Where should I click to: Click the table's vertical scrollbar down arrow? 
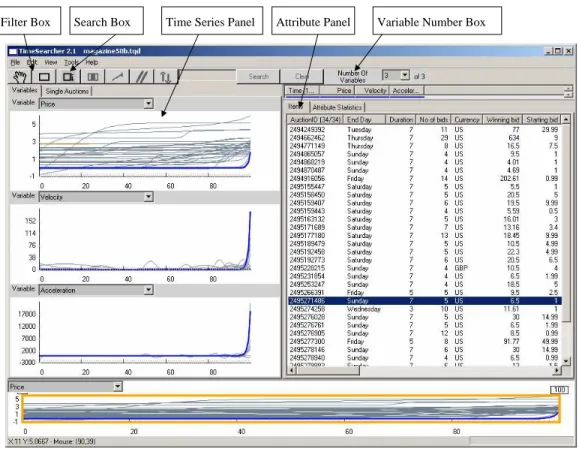coord(566,361)
